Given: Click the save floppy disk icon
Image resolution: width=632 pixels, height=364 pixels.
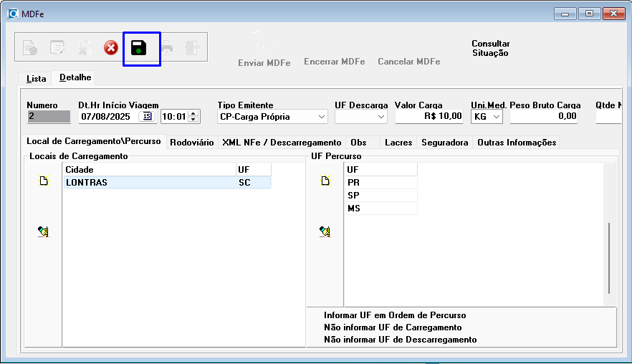Looking at the screenshot, I should [138, 48].
